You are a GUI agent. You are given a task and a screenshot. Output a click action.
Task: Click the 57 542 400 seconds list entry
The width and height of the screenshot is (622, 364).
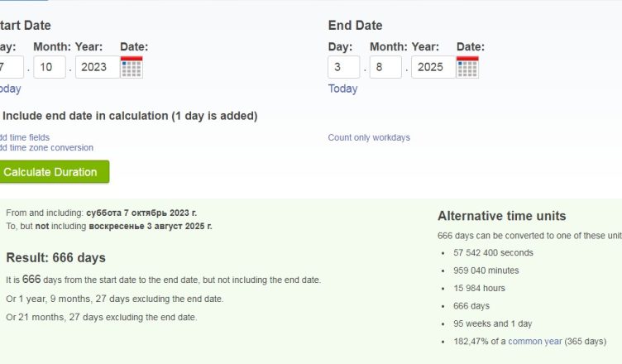[x=493, y=253]
